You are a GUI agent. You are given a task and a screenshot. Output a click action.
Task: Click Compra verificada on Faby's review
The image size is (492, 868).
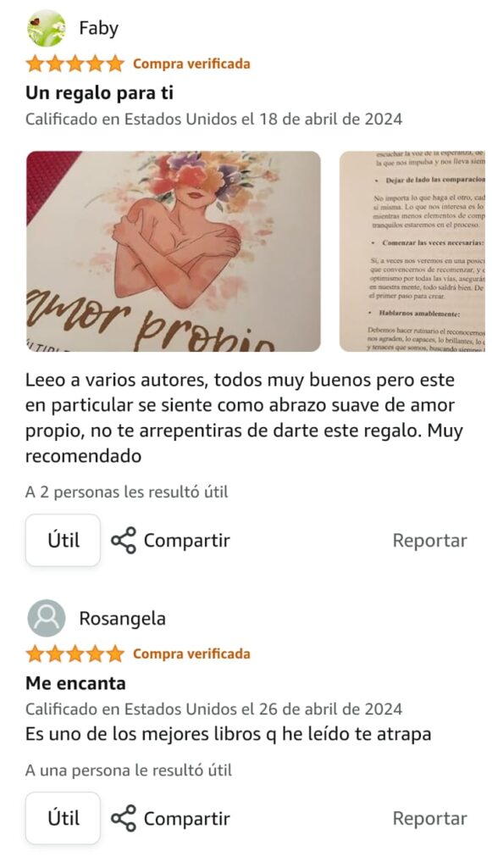click(x=191, y=64)
